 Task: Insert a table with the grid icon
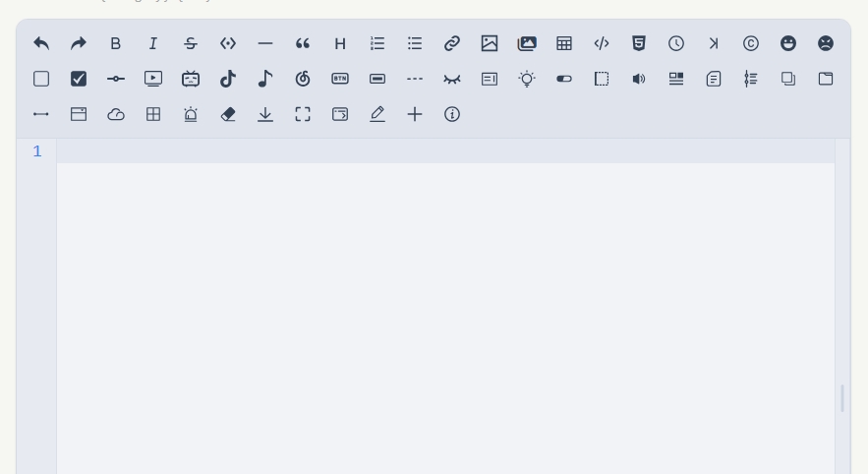click(564, 43)
